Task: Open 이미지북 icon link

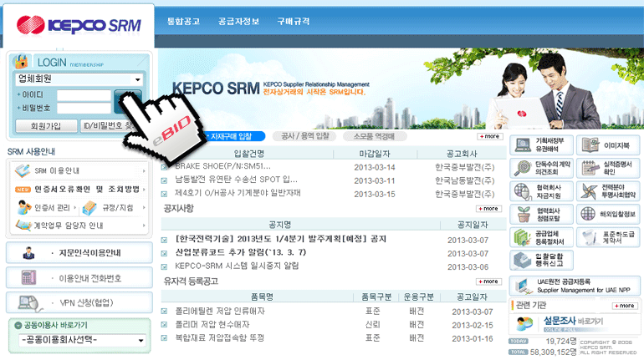Action: [x=608, y=145]
